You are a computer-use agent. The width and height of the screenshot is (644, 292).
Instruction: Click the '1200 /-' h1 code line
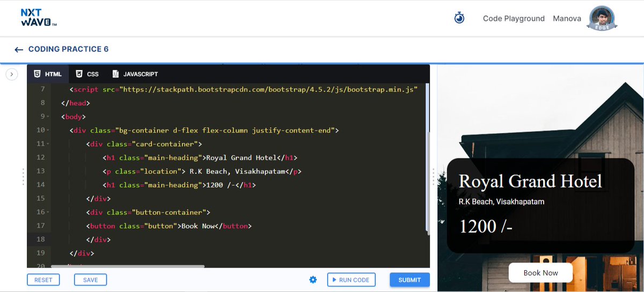point(179,185)
